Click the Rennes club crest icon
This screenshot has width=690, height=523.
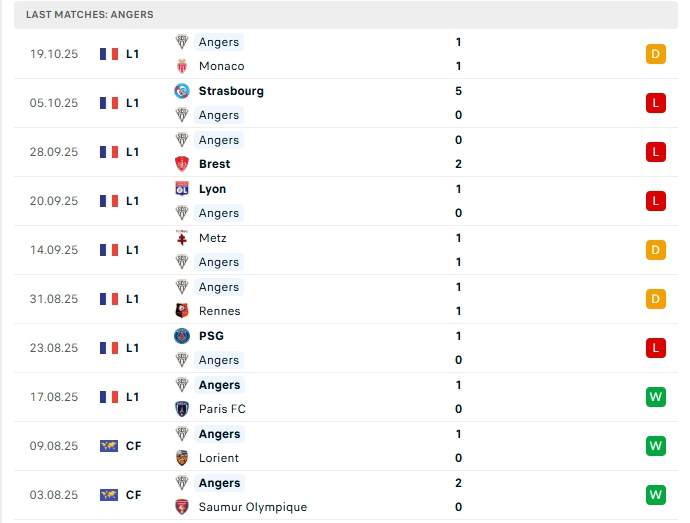coord(182,311)
